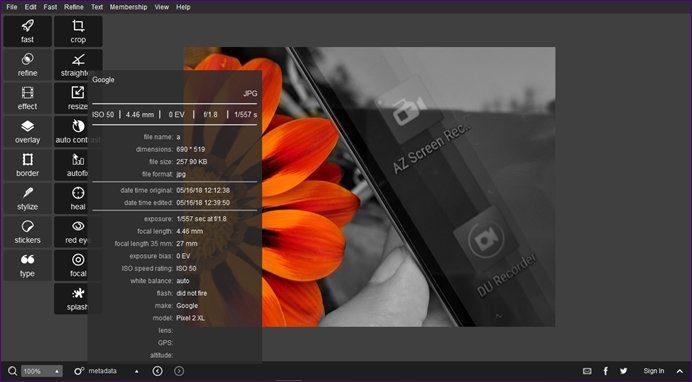Open the Help menu

(x=183, y=7)
